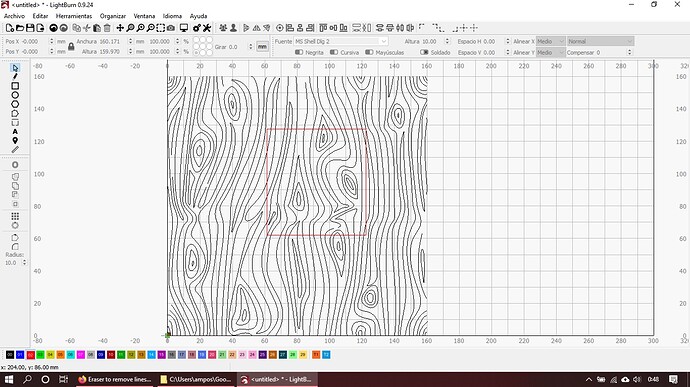Activate the Pan/move view cross-arrows icon
690x387 pixels.
pos(120,28)
